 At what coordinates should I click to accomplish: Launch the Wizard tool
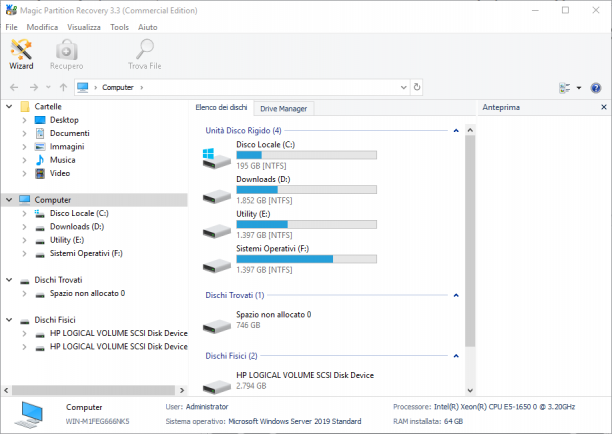(21, 54)
